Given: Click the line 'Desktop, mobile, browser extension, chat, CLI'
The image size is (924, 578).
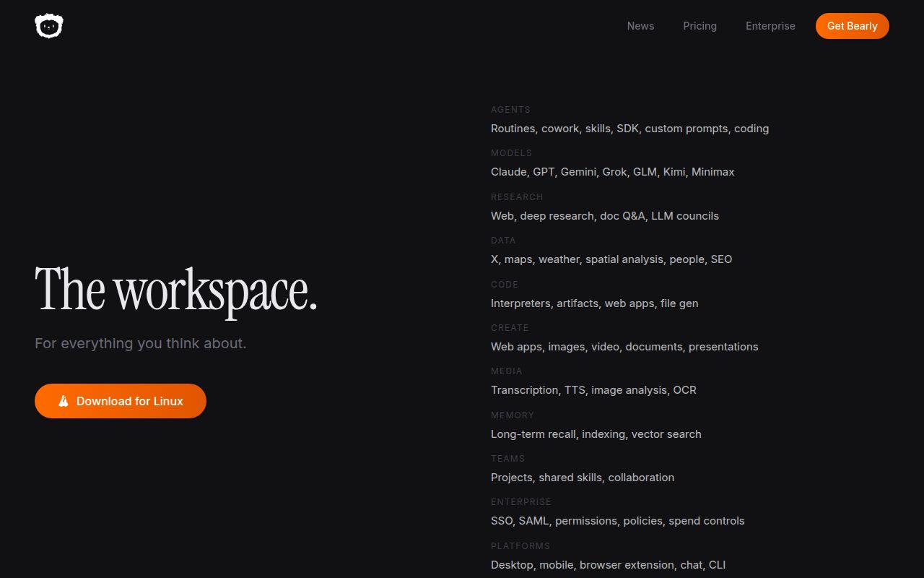Looking at the screenshot, I should click(x=608, y=565).
